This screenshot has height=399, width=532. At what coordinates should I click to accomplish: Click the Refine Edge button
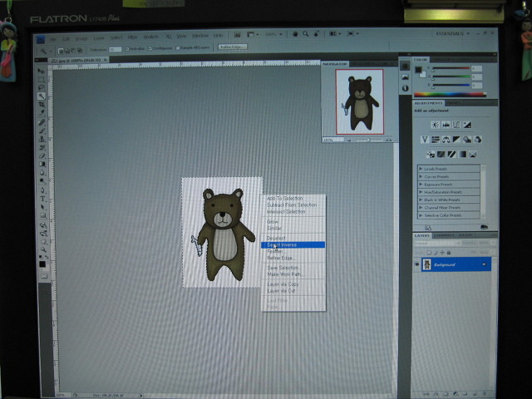(x=233, y=47)
